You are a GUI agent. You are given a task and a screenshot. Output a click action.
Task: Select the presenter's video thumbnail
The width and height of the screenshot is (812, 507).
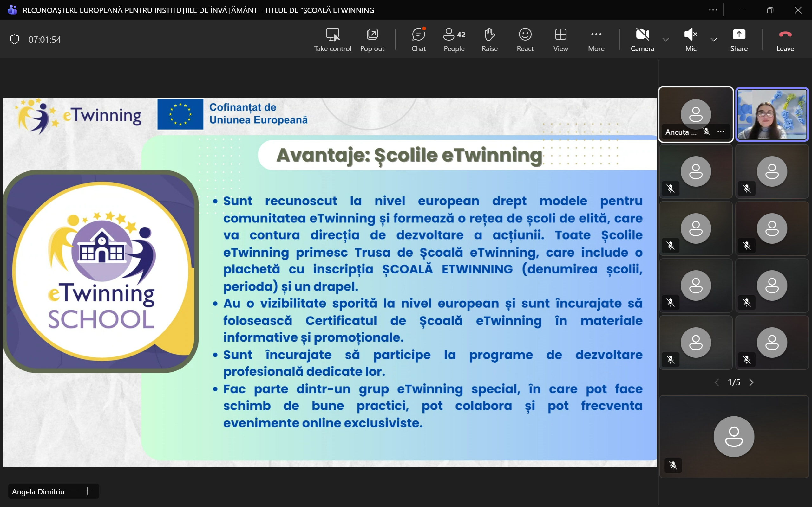point(772,114)
